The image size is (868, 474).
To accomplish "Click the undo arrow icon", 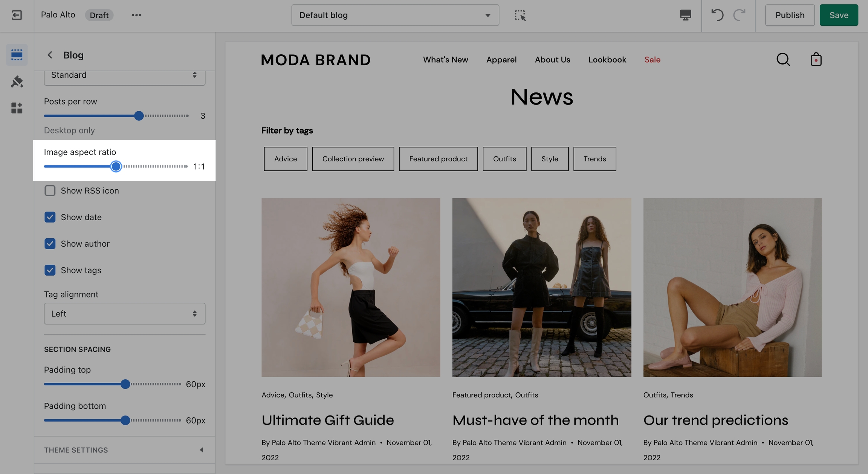I will click(x=717, y=15).
